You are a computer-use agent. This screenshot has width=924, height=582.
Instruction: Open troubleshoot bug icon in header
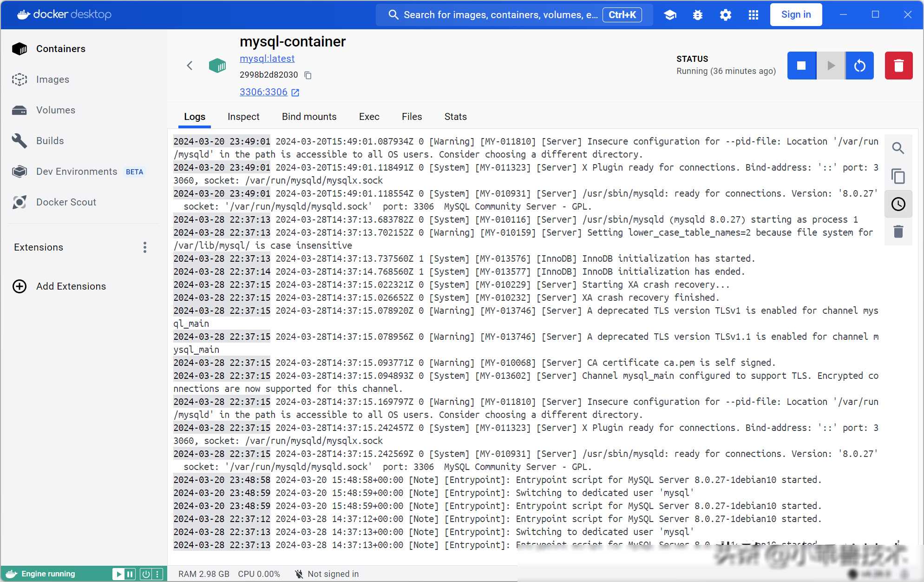coord(697,15)
